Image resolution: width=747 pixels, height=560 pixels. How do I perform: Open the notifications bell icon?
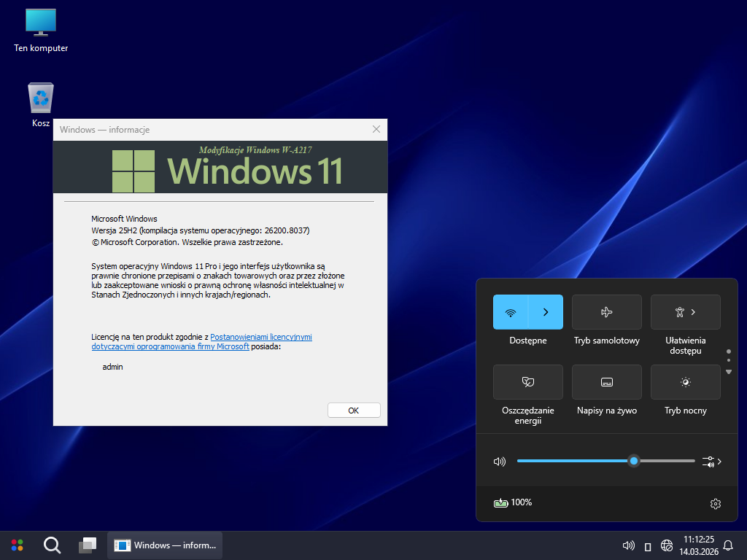pyautogui.click(x=727, y=545)
